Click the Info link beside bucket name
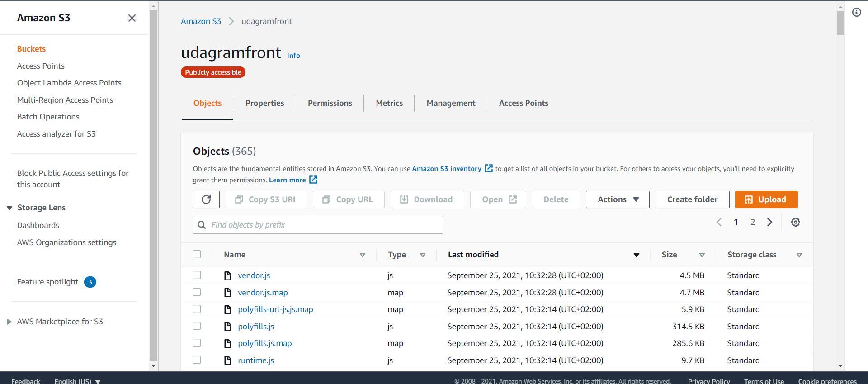 (293, 56)
